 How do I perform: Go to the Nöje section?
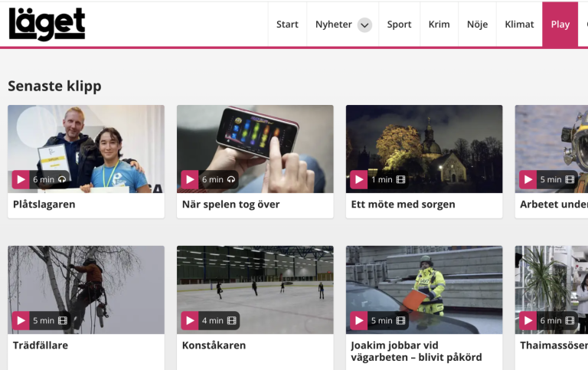(x=478, y=25)
